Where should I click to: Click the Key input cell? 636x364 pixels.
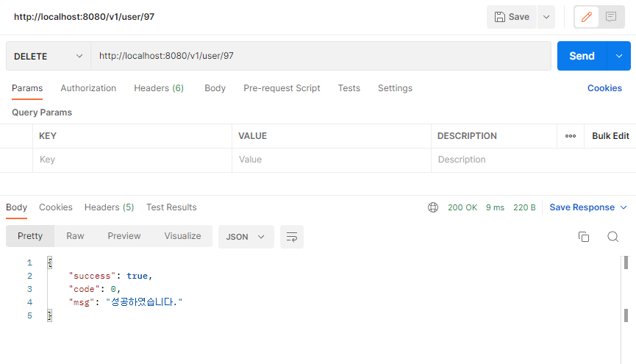pos(132,160)
